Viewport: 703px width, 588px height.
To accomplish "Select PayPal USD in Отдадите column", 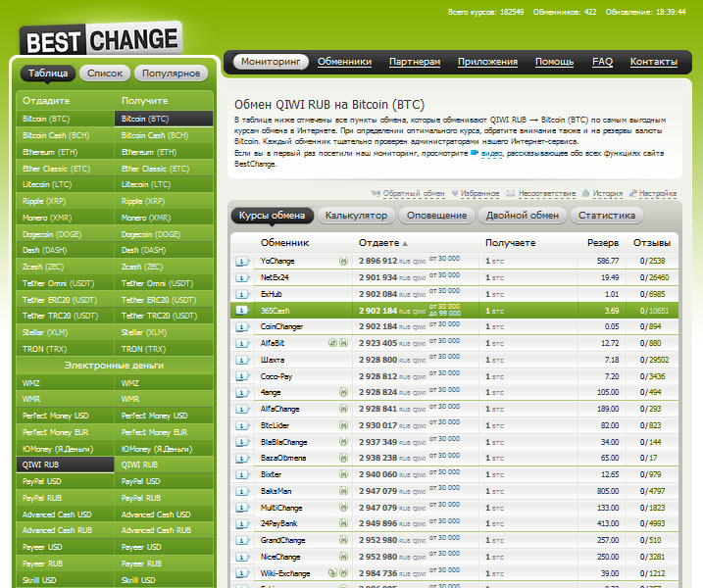I will point(65,481).
